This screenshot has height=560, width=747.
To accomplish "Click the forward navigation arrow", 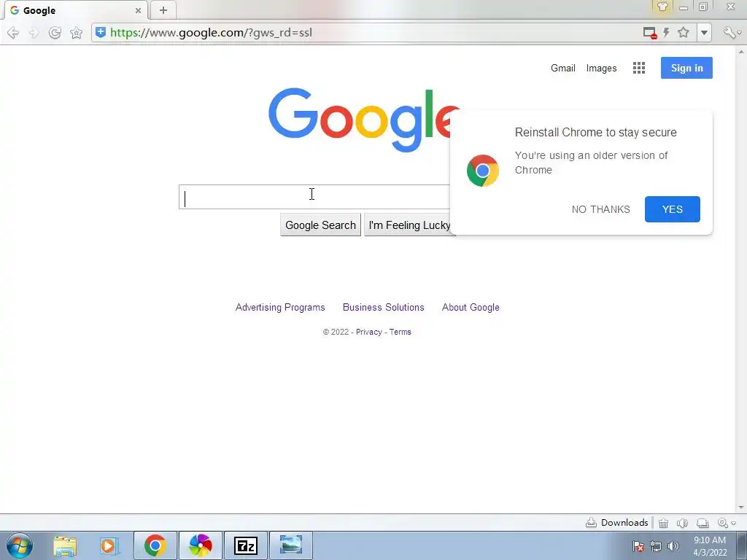I will [34, 32].
